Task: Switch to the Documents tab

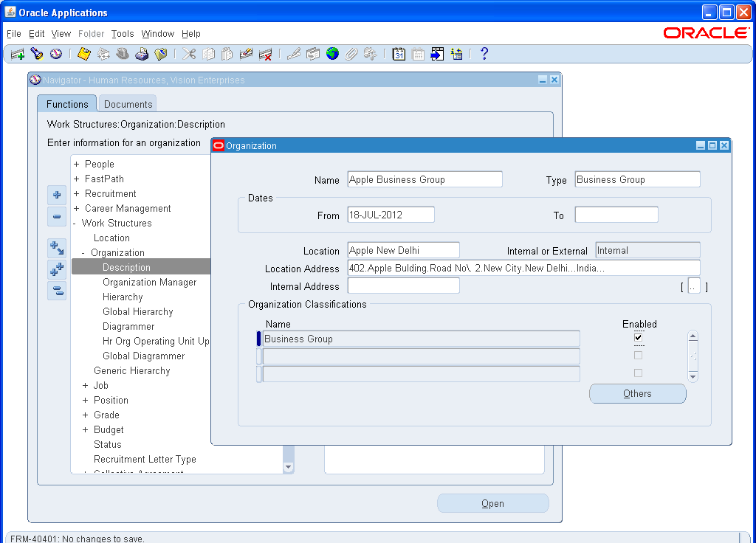Action: (x=127, y=103)
